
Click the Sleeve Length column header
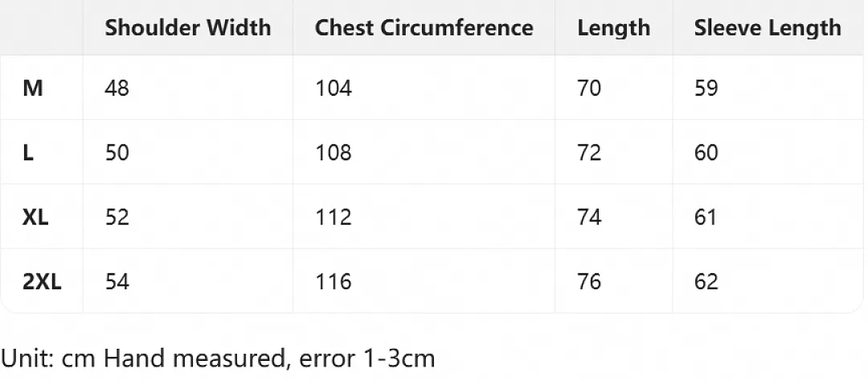point(768,28)
